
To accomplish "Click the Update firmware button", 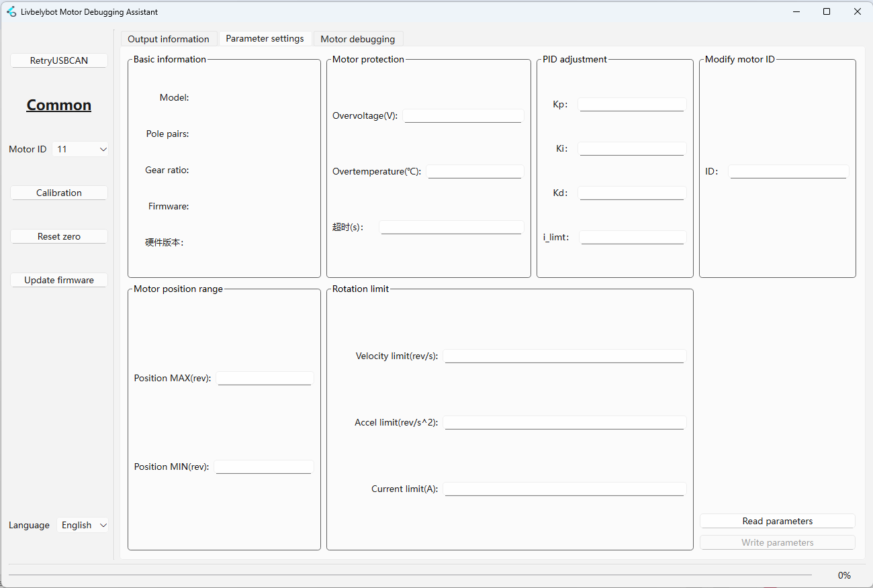I will (x=59, y=280).
